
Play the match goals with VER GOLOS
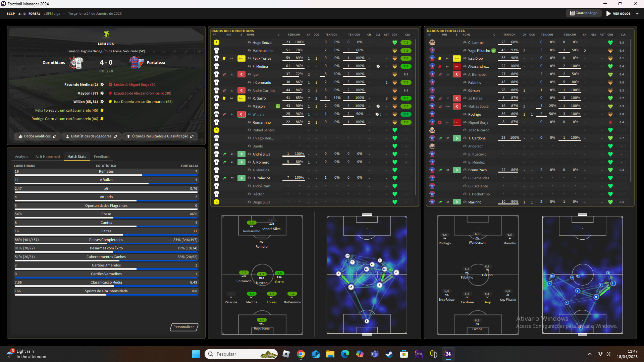pos(619,13)
